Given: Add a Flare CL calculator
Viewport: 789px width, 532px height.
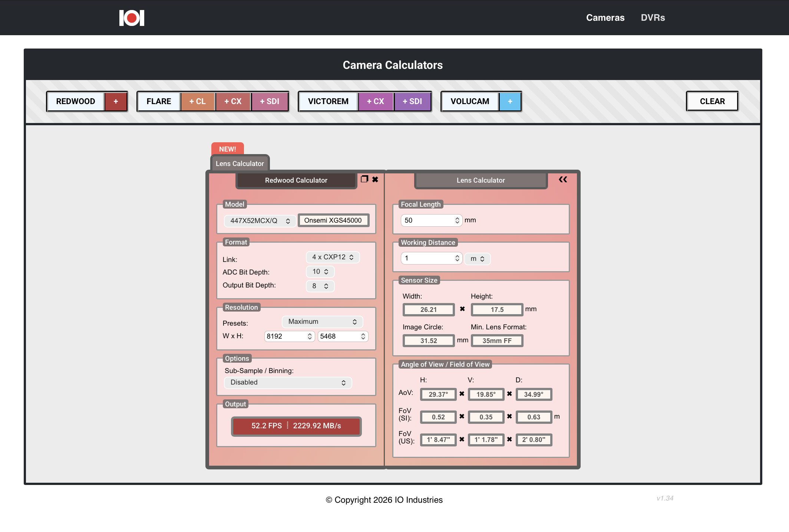Looking at the screenshot, I should 198,102.
